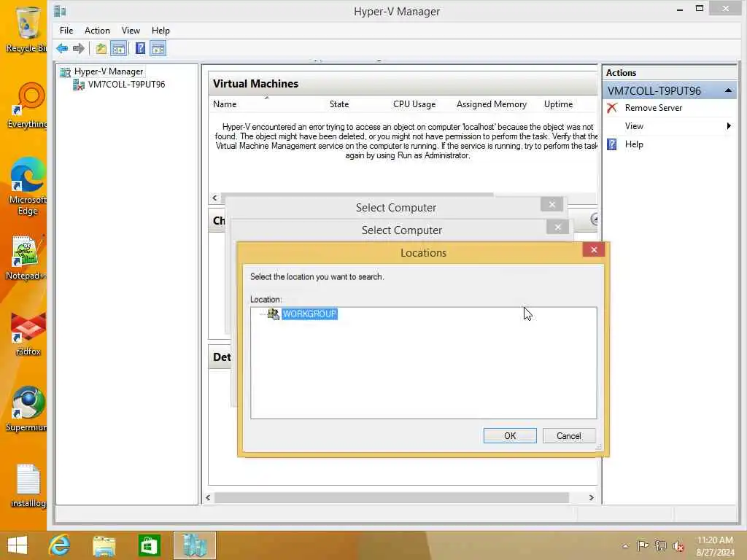This screenshot has width=747, height=560.
Task: Open the Supermium desktop shortcut
Action: [27, 409]
